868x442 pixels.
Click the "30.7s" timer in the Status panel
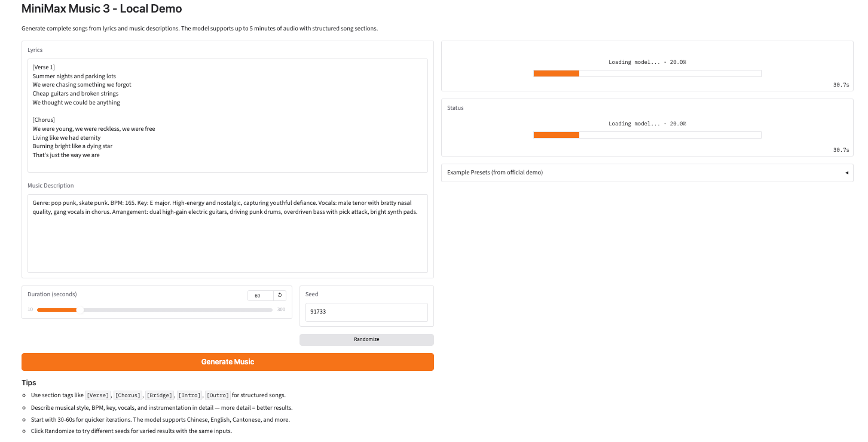[x=841, y=150]
